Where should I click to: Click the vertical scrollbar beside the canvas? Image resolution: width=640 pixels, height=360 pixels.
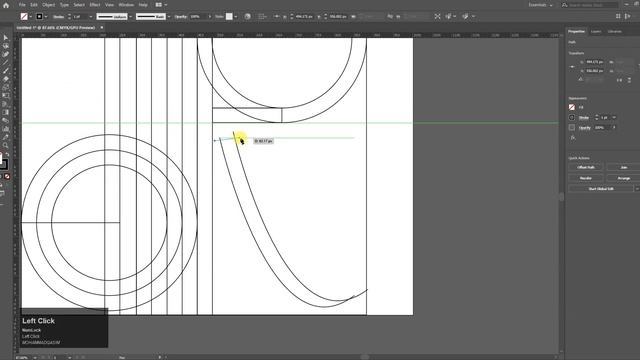(562, 196)
